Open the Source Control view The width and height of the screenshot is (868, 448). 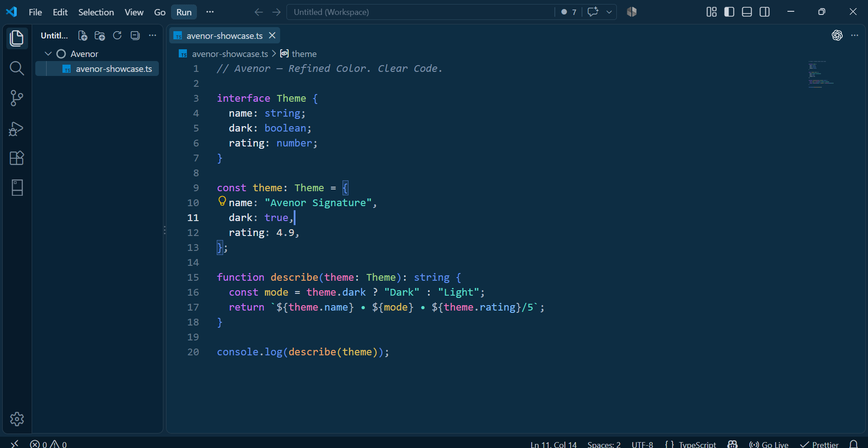pyautogui.click(x=17, y=98)
